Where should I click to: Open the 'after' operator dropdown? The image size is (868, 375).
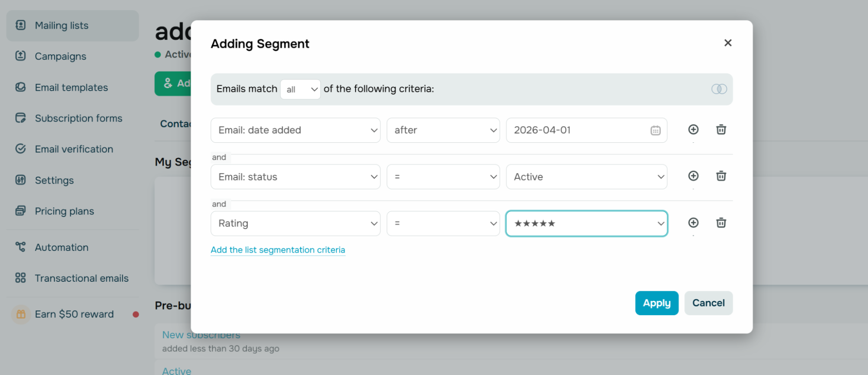tap(443, 130)
